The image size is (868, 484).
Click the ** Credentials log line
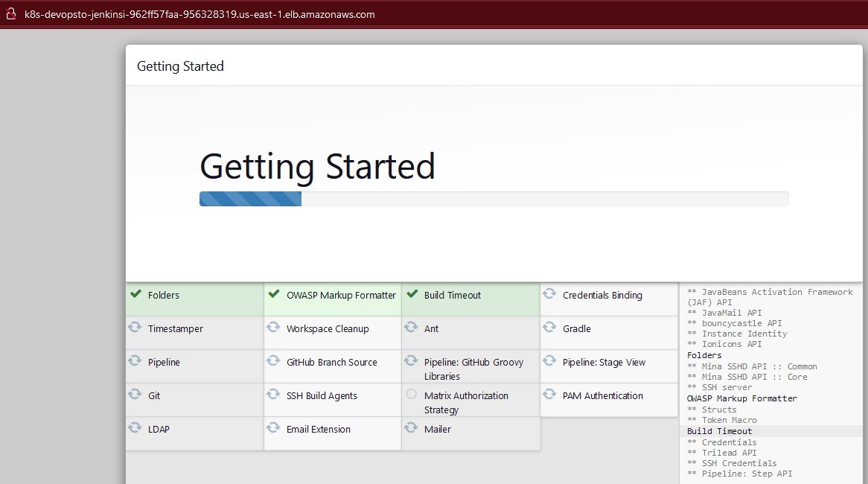pos(722,442)
